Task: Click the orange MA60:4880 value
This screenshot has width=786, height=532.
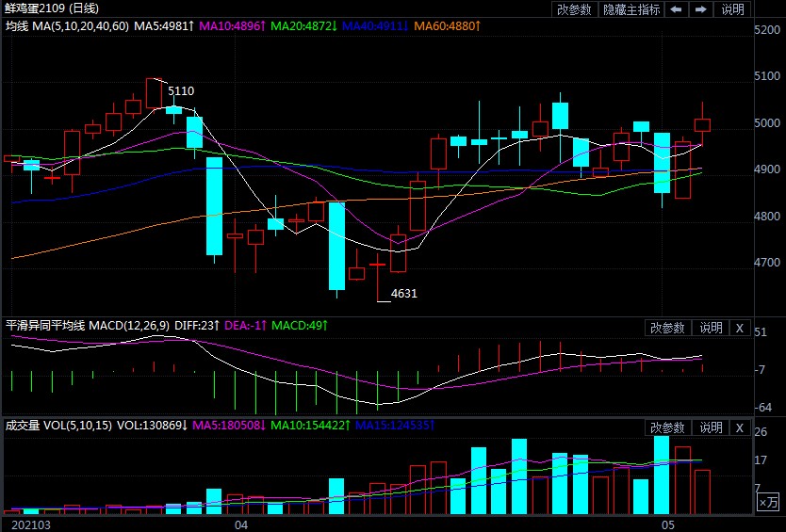Action: [447, 26]
